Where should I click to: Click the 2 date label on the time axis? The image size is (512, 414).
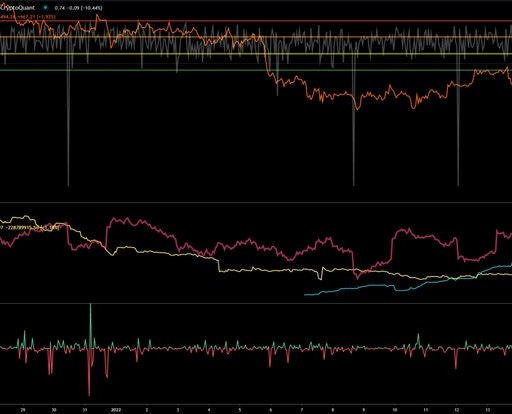[x=147, y=410]
